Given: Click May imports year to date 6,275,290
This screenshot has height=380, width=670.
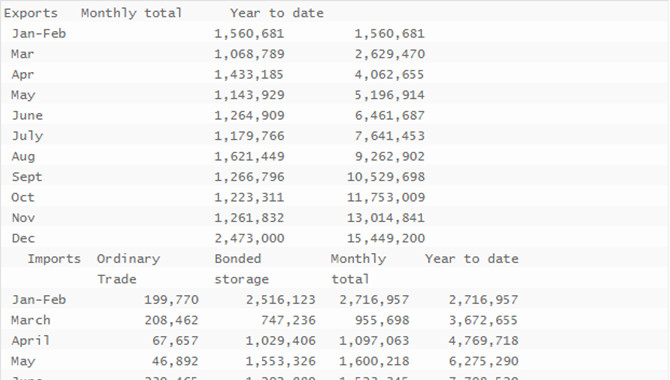Looking at the screenshot, I should pos(483,362).
